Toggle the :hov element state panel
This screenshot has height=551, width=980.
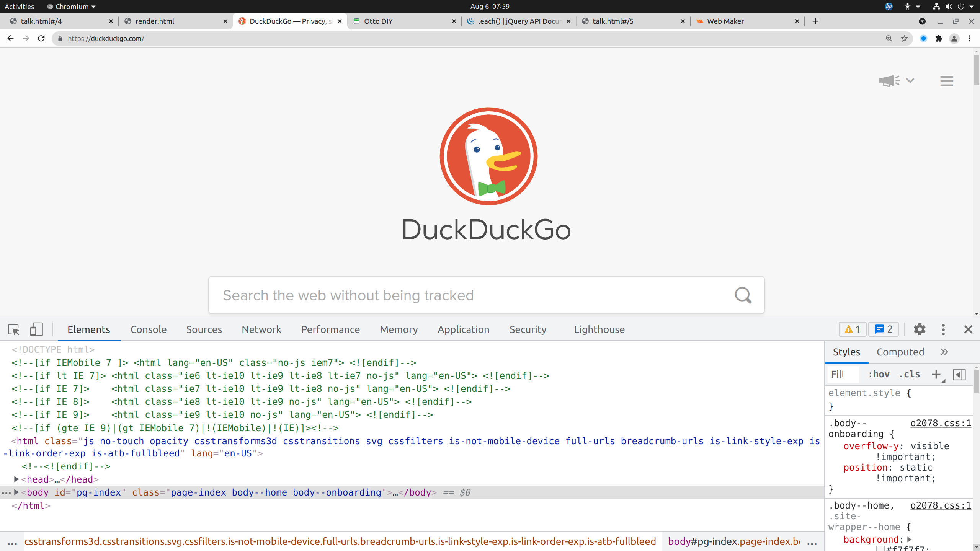click(x=879, y=375)
